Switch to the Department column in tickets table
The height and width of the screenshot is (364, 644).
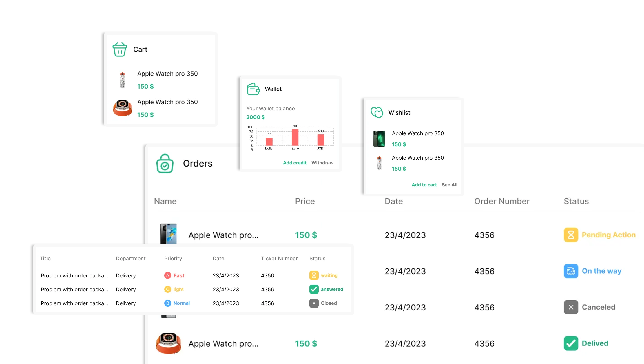tap(130, 258)
